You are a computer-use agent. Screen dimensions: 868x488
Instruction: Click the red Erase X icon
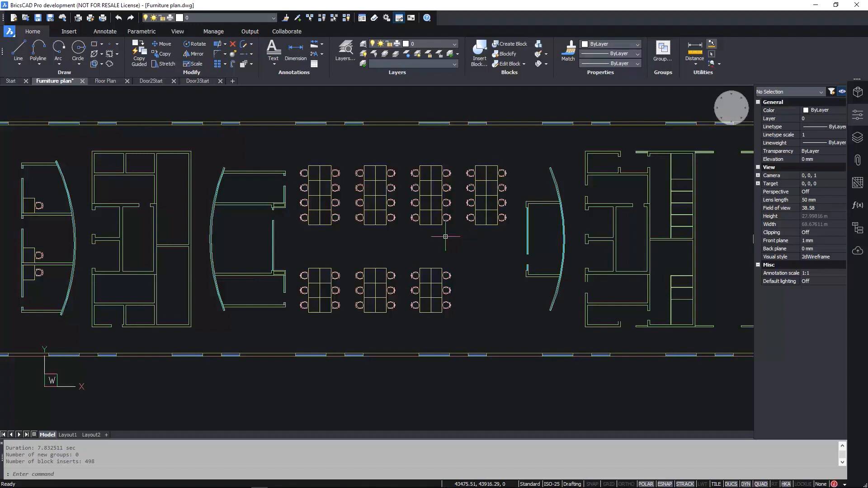pyautogui.click(x=232, y=44)
